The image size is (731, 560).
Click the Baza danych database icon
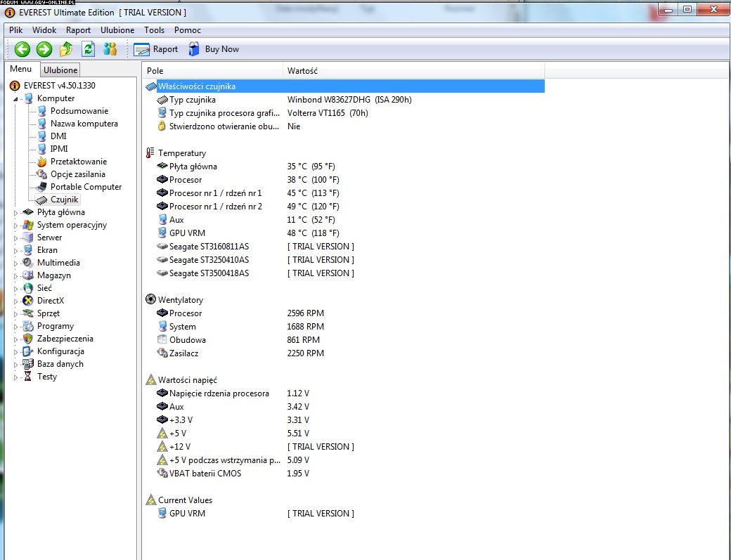pyautogui.click(x=28, y=364)
